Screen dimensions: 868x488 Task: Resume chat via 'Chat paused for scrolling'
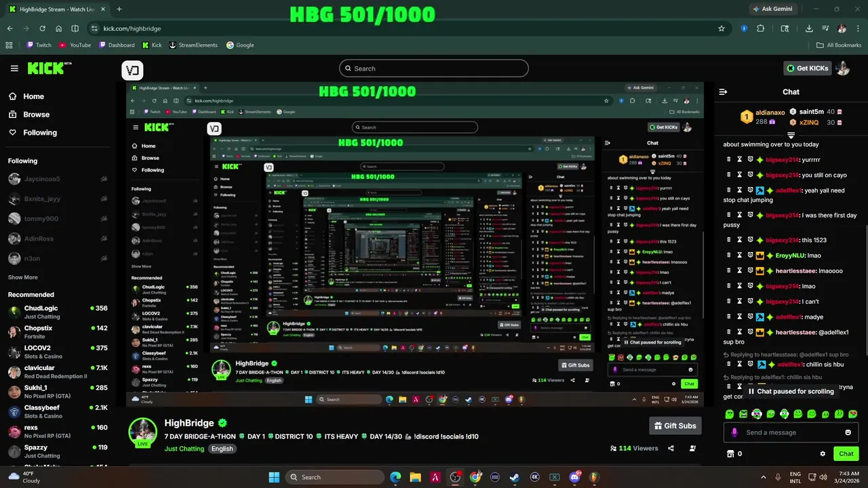pos(791,391)
